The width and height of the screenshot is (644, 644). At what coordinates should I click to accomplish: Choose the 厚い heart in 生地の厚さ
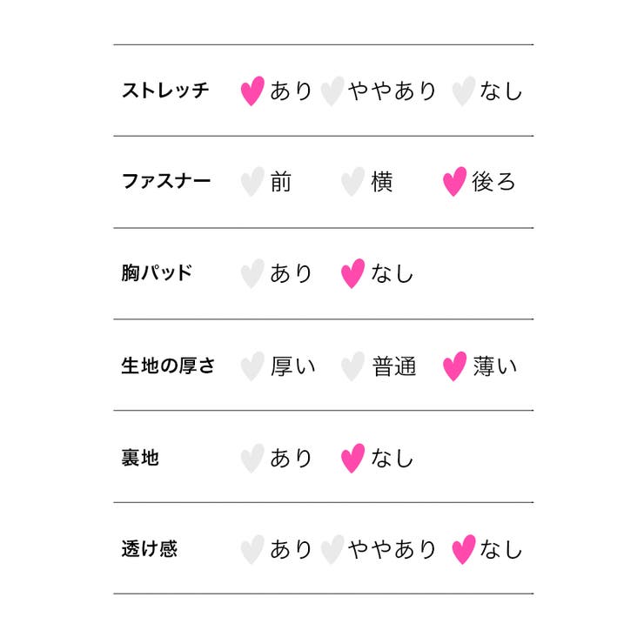[252, 366]
